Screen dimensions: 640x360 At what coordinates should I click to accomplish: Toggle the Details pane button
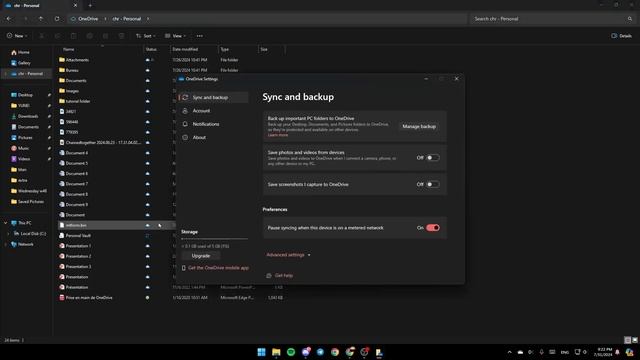coord(621,36)
